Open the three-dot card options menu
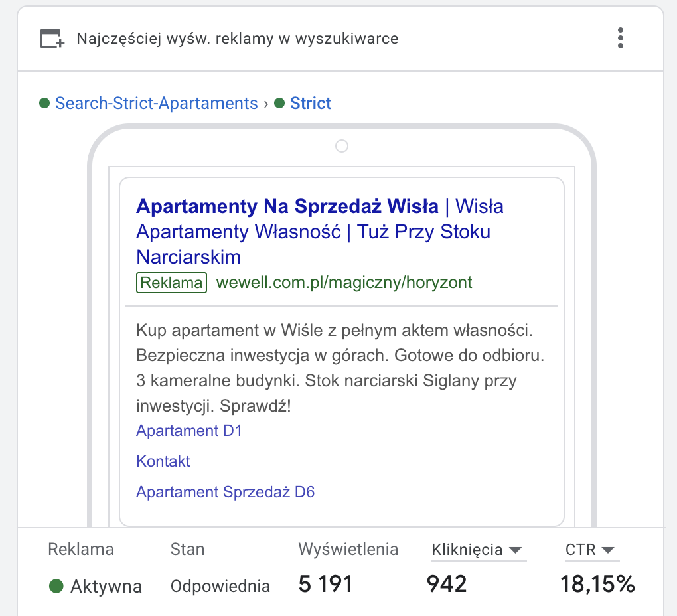 [621, 38]
